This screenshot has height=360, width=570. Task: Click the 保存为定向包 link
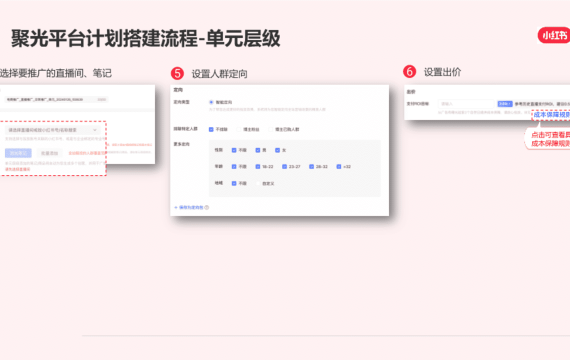pos(189,207)
